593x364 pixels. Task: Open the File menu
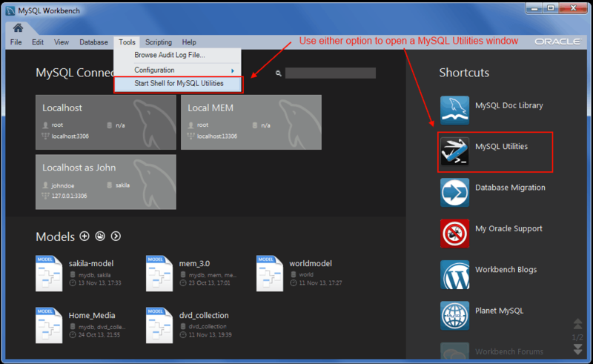(x=16, y=42)
